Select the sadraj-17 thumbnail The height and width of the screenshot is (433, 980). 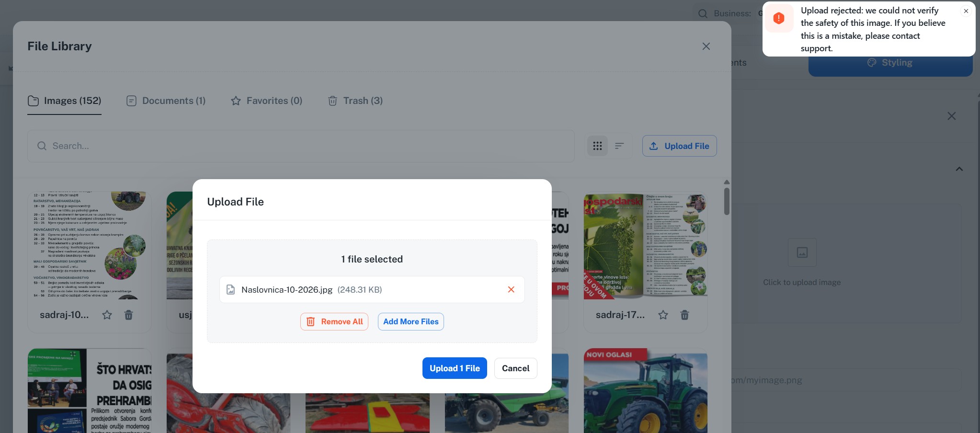click(645, 246)
